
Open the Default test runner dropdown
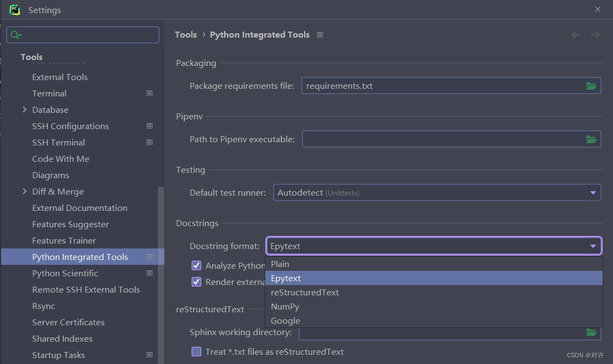tap(436, 192)
